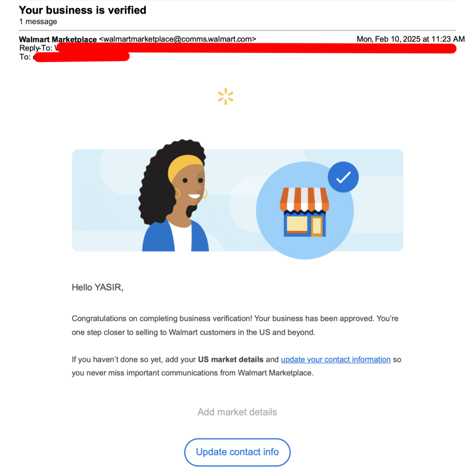Click the '1 message' count label
Screen dimensions: 476x469
[38, 21]
